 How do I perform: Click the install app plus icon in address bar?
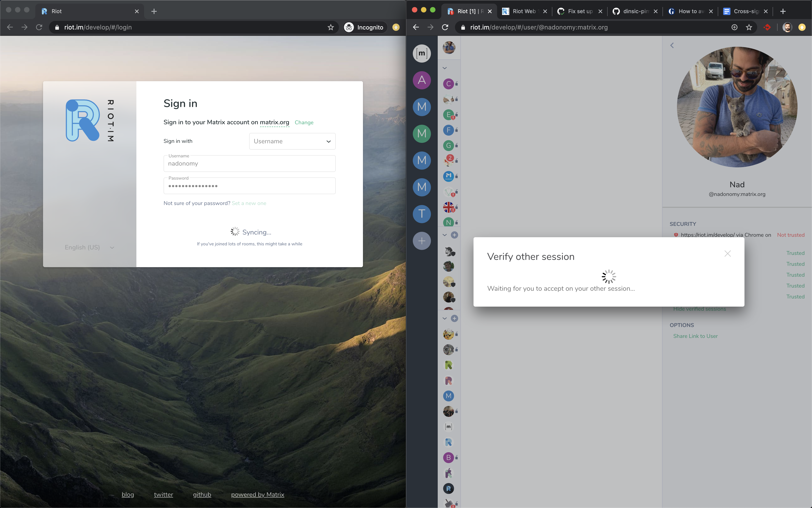(x=735, y=27)
